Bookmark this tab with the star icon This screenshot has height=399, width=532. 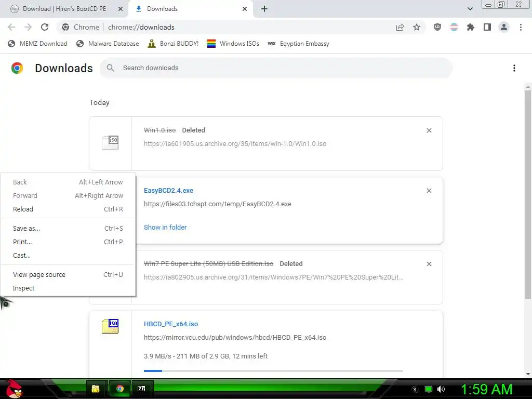pyautogui.click(x=417, y=27)
